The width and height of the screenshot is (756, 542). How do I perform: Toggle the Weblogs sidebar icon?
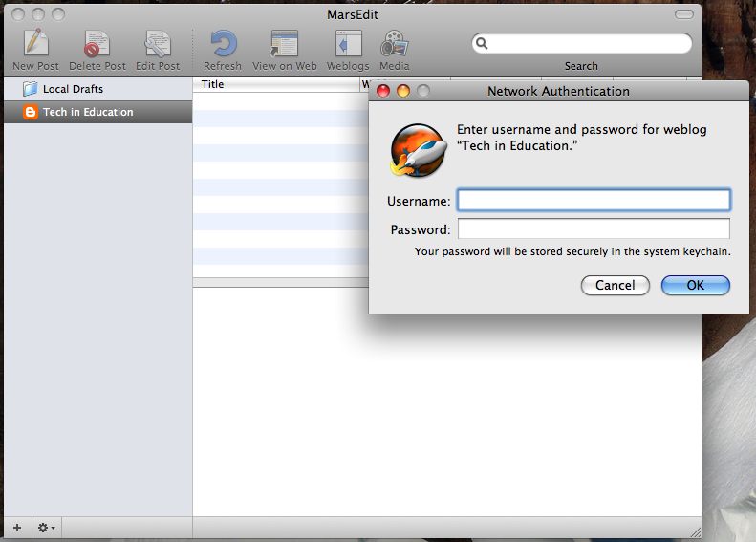coord(348,43)
